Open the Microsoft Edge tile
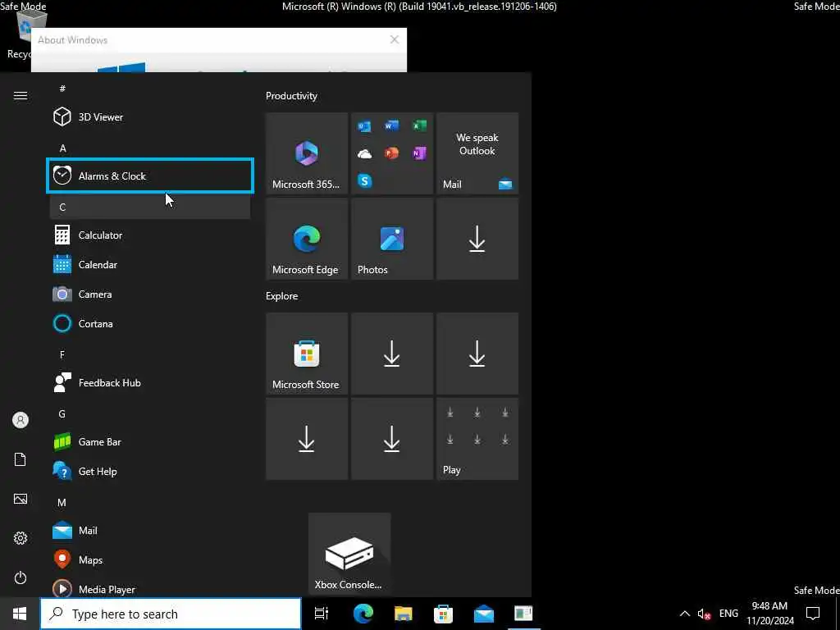Screen dimensions: 840x630 (307, 239)
